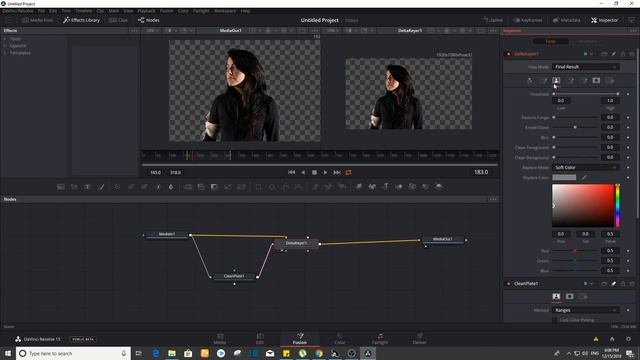
Task: Select the CleanPlate1 node in node graph
Action: pyautogui.click(x=234, y=276)
